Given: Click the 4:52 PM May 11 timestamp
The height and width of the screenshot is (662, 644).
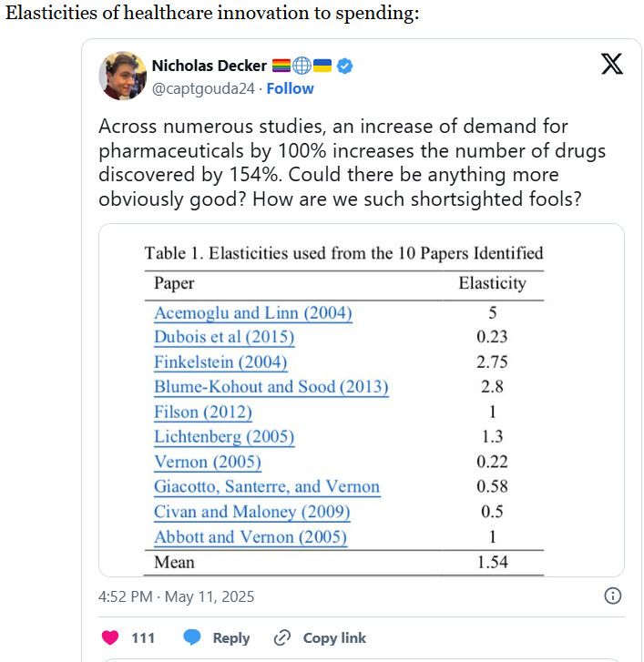Looking at the screenshot, I should (176, 596).
